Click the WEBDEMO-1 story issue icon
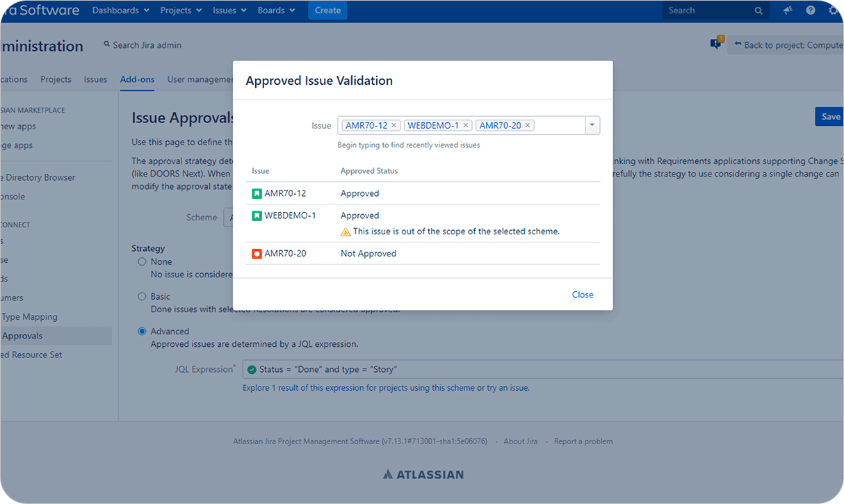Viewport: 844px width, 504px height. (x=257, y=216)
